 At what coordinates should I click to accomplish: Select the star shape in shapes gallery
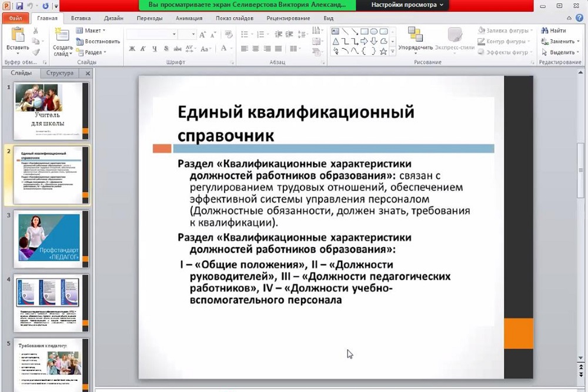pos(383,51)
